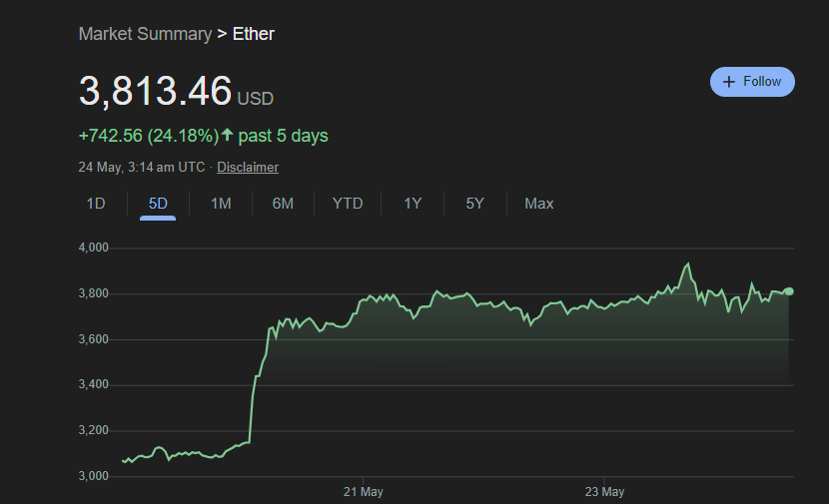Switch to the 1M range tab
Viewport: 829px width, 504px height.
(221, 204)
